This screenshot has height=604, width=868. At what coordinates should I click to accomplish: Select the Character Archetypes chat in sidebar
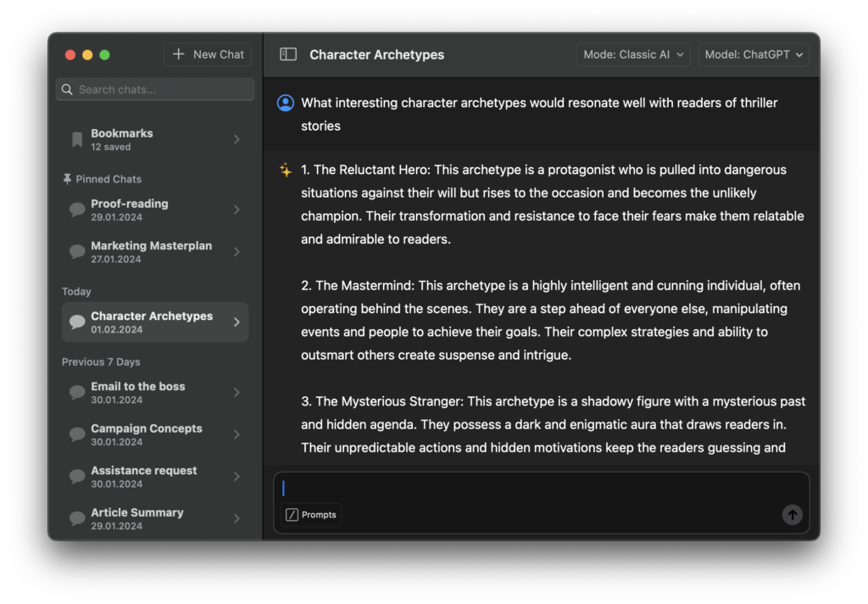coord(155,322)
